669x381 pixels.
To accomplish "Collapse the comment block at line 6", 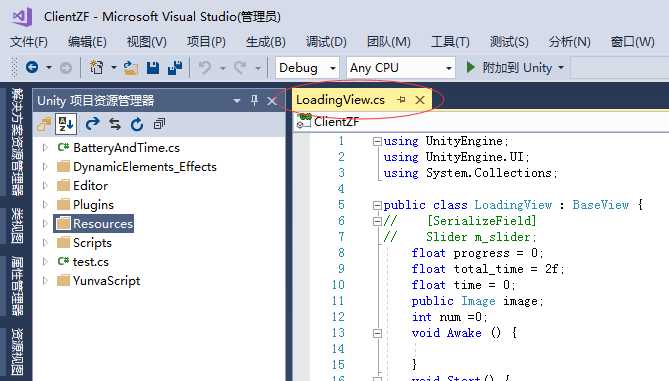I will tap(377, 221).
